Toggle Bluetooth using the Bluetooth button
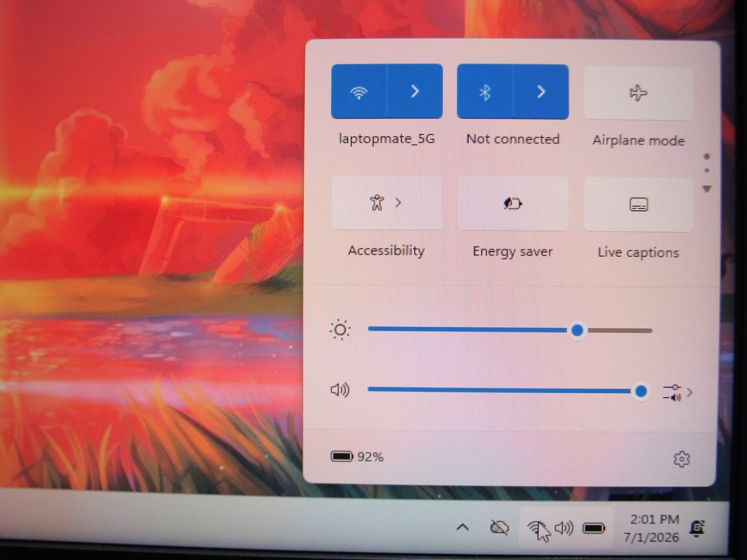The image size is (747, 560). [x=485, y=92]
